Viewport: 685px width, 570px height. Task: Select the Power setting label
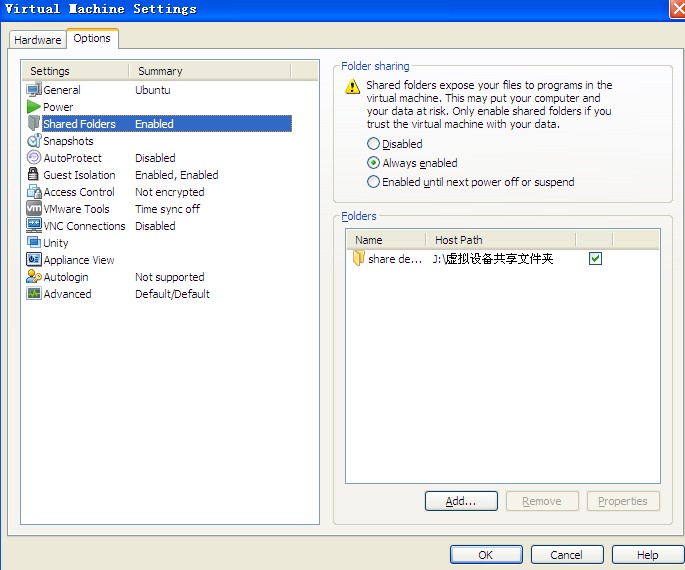[58, 107]
